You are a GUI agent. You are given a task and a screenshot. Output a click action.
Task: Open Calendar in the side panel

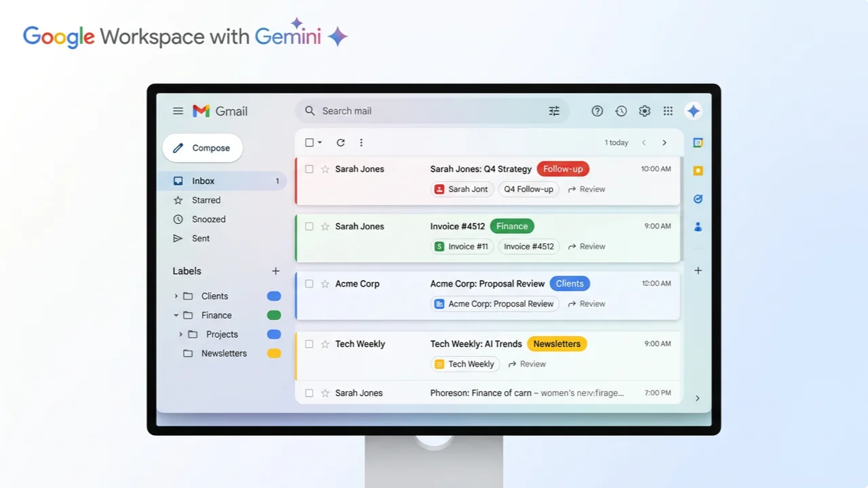pos(698,143)
